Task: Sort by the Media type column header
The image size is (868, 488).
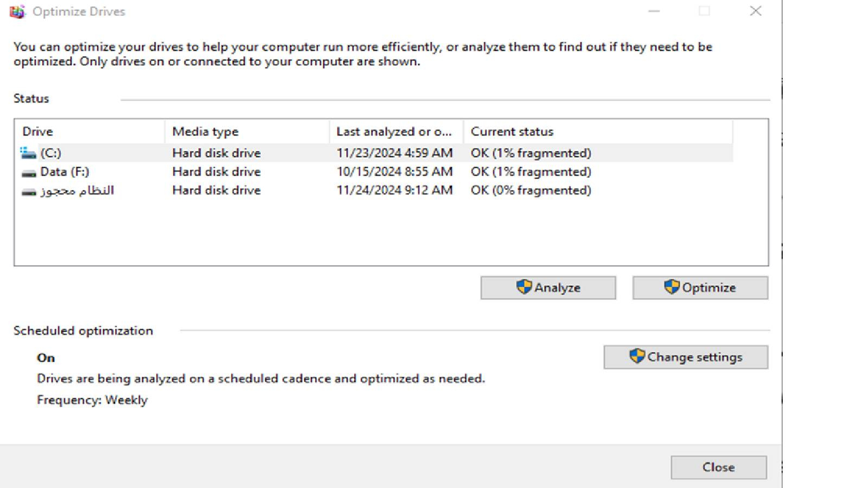Action: (205, 132)
